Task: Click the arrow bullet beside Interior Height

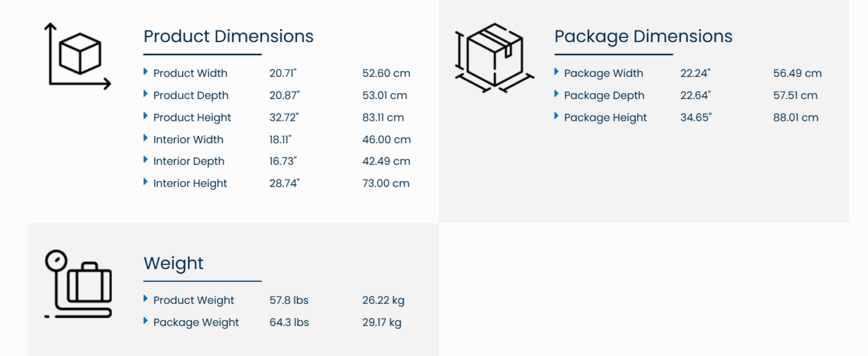Action: click(x=146, y=182)
